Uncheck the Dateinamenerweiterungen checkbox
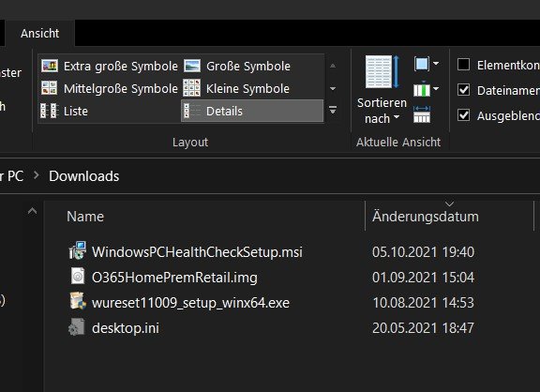Viewport: 540px width, 392px height. 463,90
